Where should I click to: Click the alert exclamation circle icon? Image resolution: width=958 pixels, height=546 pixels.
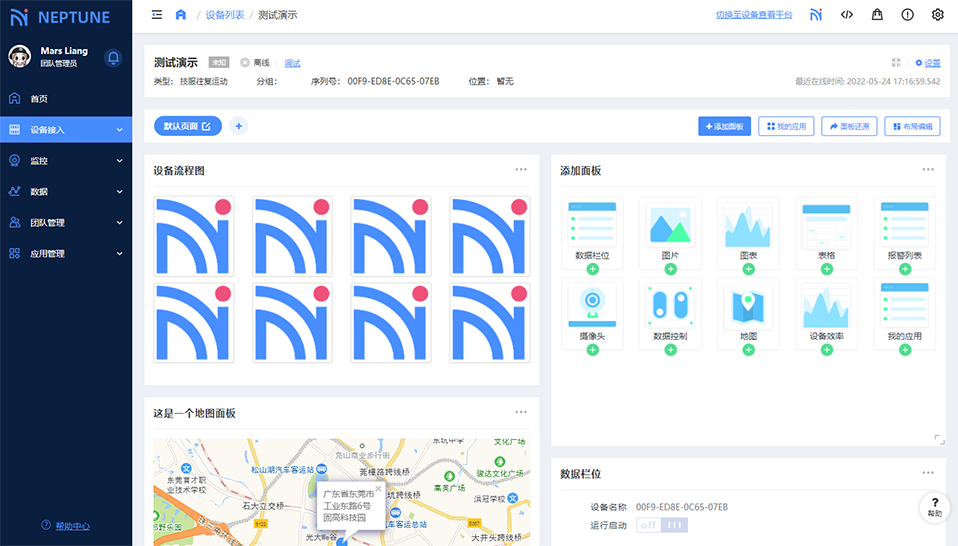click(x=907, y=15)
